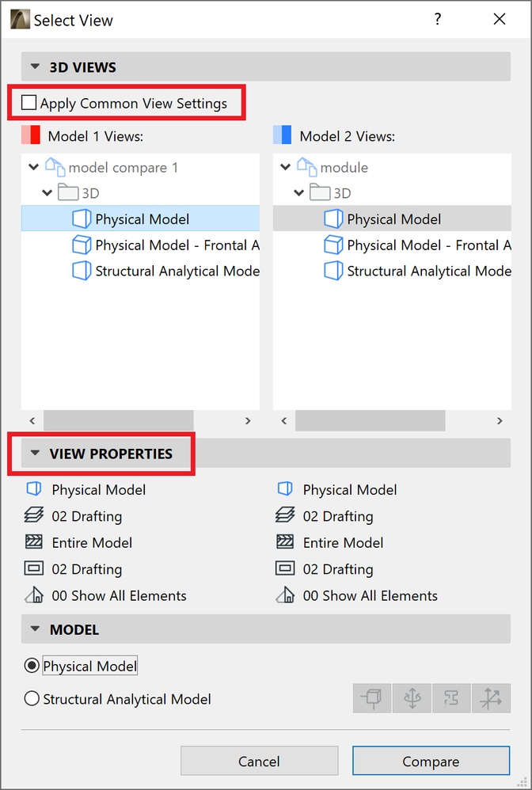Click Model 2 Structural Analytical Model view icon

click(x=333, y=271)
